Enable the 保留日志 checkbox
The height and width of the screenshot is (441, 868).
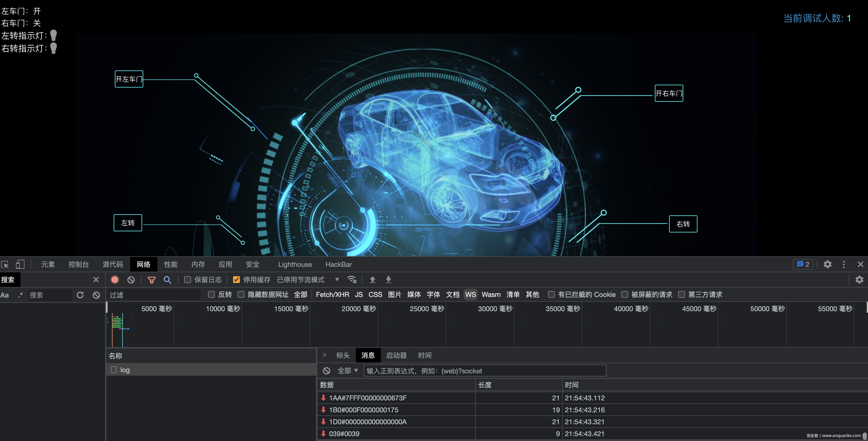pos(188,280)
